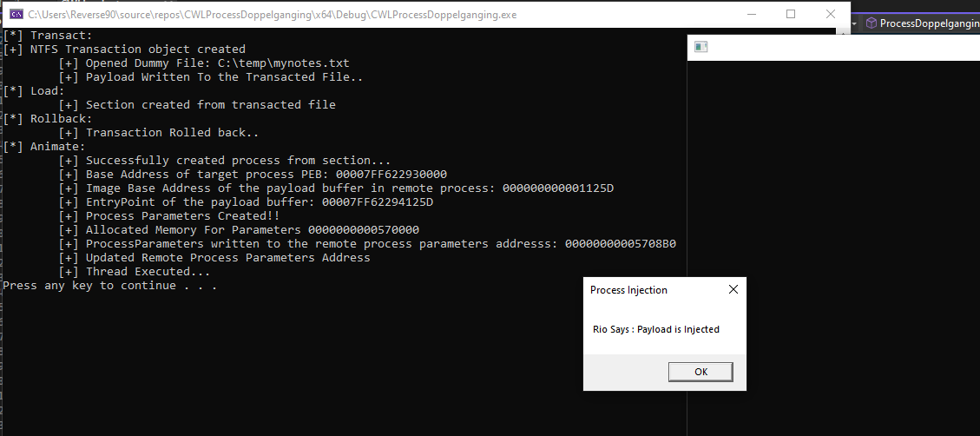Click the 'Transaction Rolled back..' output line
This screenshot has height=436, width=980.
(172, 133)
